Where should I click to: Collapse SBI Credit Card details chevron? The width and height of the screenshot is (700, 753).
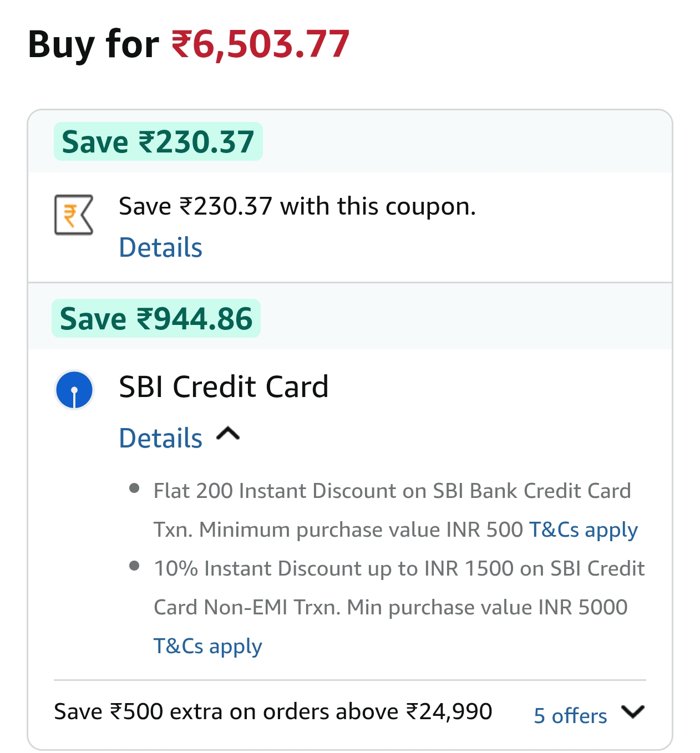point(228,434)
